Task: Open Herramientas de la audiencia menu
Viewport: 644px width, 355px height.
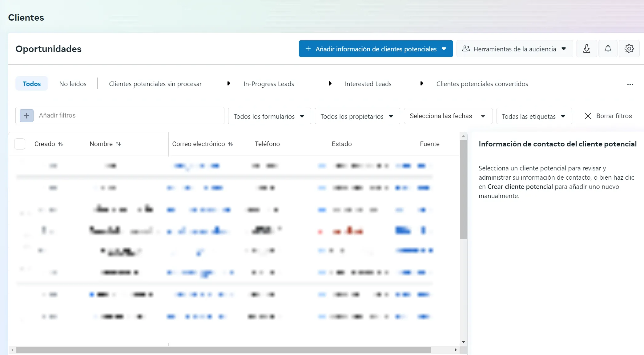Action: coord(514,49)
